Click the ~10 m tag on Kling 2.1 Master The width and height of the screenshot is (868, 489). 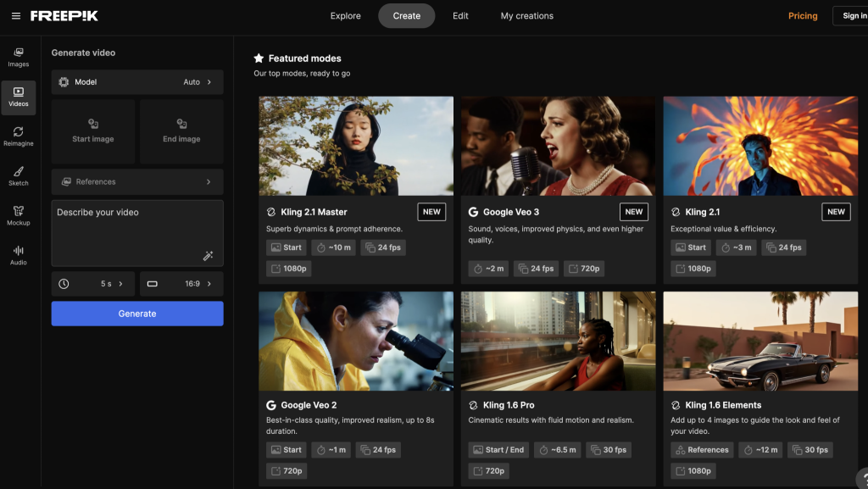click(333, 247)
